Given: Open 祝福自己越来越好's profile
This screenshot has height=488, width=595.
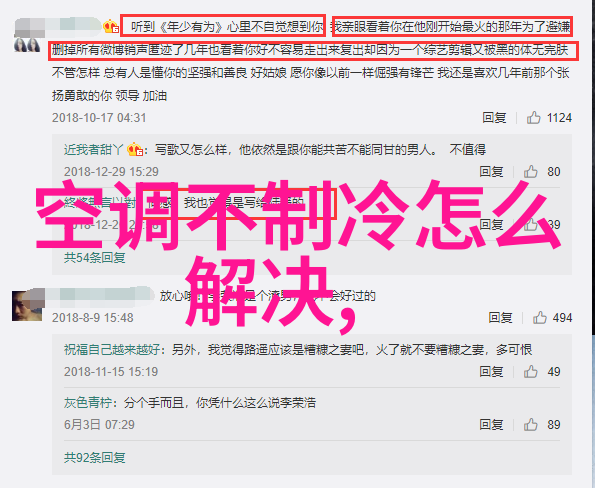Looking at the screenshot, I should coord(112,349).
